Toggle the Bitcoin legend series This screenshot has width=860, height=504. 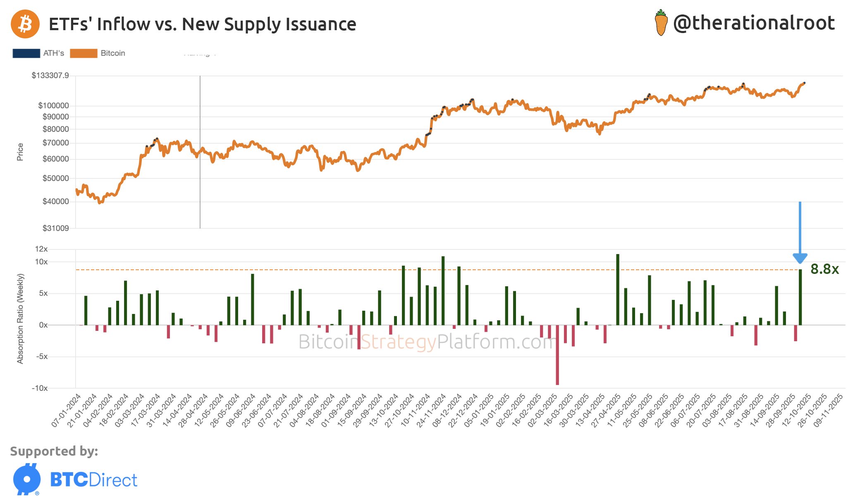coord(112,53)
